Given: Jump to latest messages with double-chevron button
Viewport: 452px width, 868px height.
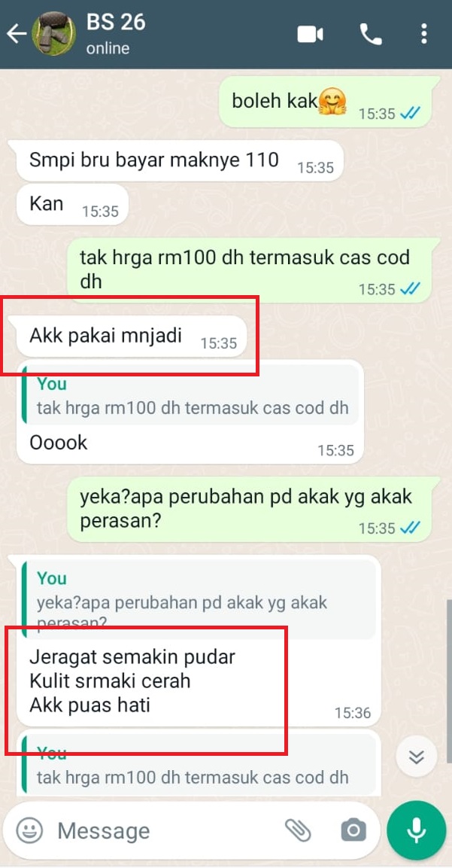Looking at the screenshot, I should coord(416,757).
